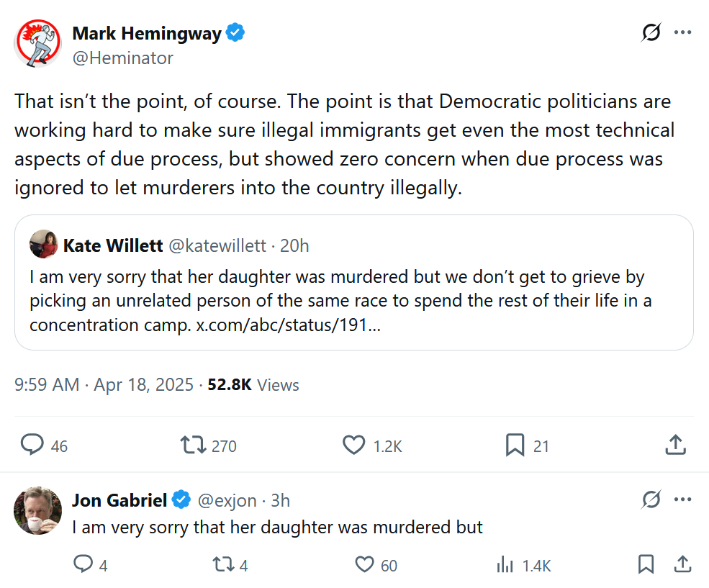Click the reply icon on Mark Hemingway's post
The width and height of the screenshot is (709, 588).
(32, 445)
